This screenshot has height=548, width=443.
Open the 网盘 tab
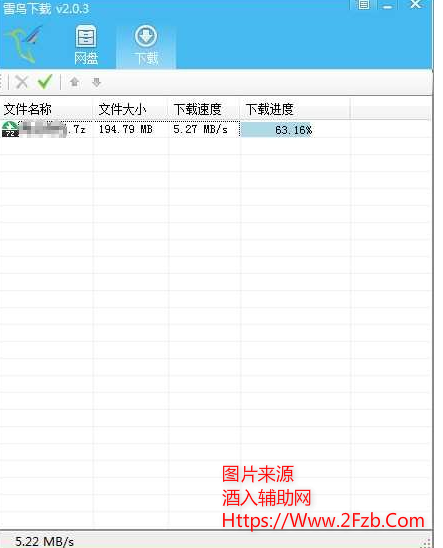(86, 45)
